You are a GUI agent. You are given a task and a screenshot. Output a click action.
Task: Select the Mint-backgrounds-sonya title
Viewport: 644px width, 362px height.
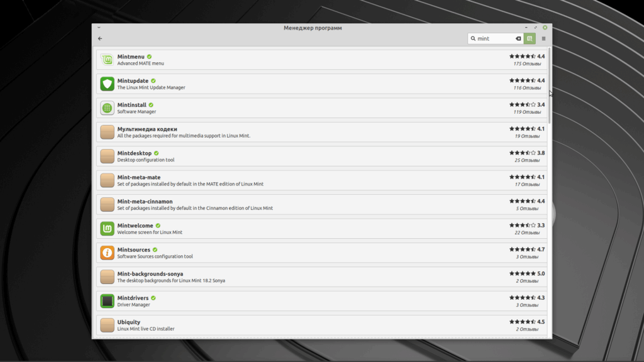pos(150,274)
